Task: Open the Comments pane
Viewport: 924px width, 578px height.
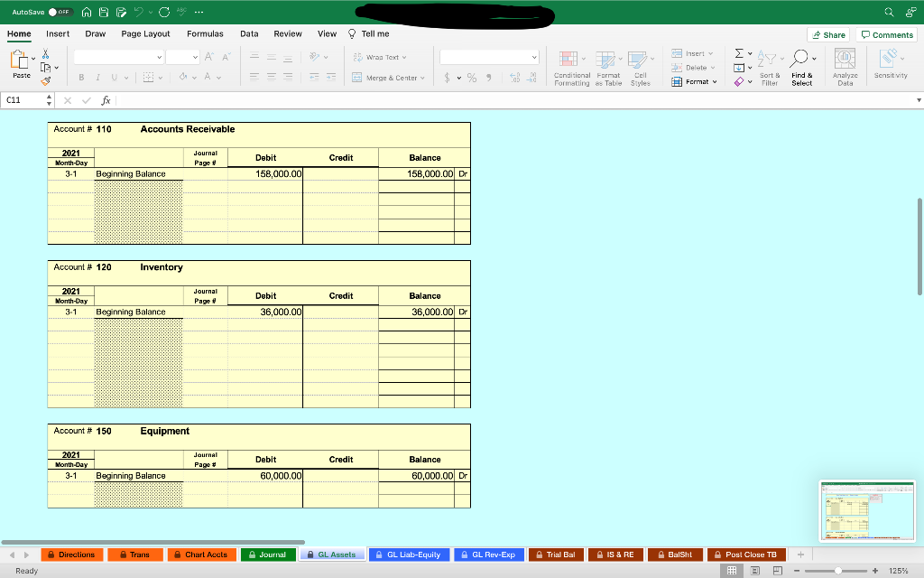Action: 886,33
